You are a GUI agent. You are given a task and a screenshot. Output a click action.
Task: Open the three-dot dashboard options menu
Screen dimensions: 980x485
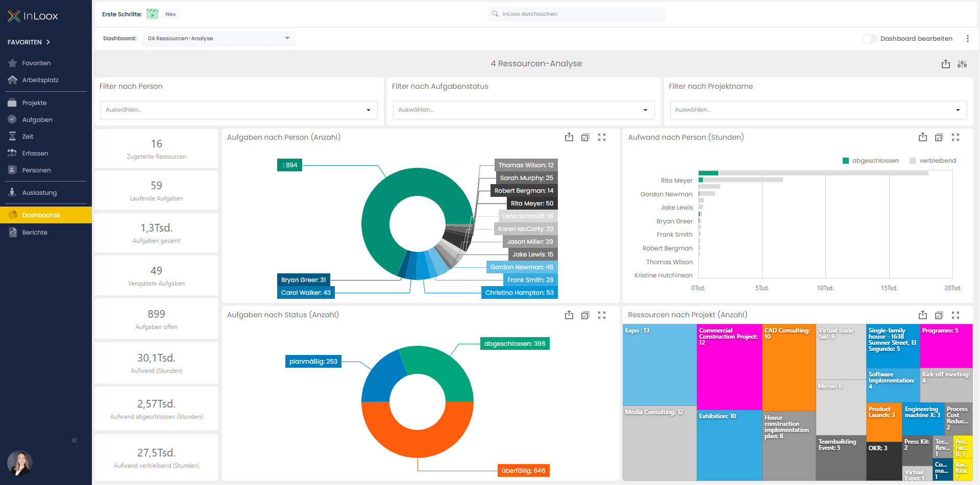[968, 38]
